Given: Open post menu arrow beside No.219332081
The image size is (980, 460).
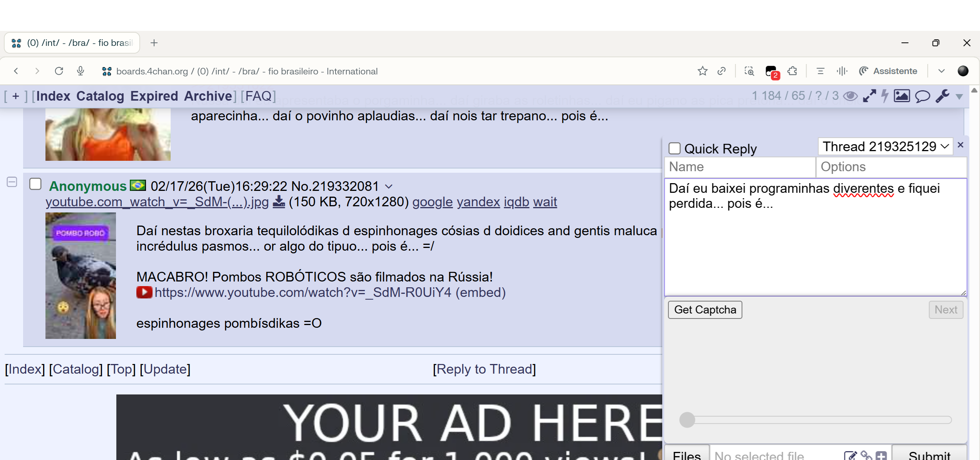Looking at the screenshot, I should [x=389, y=187].
